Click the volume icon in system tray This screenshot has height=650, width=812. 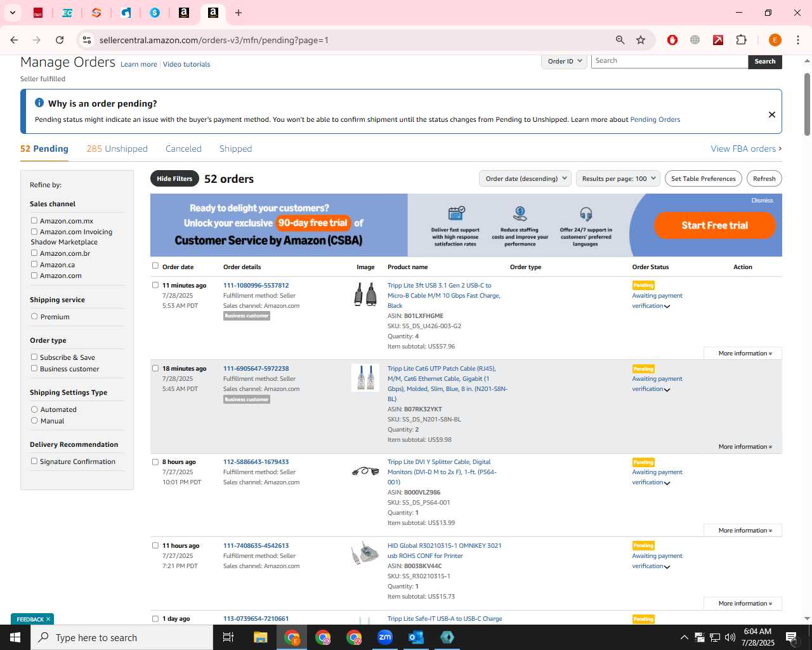[x=730, y=637]
